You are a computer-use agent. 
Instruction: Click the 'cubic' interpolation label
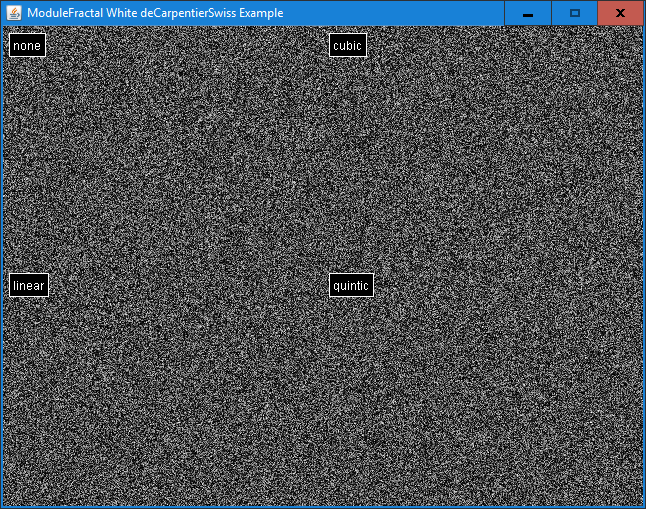[347, 45]
